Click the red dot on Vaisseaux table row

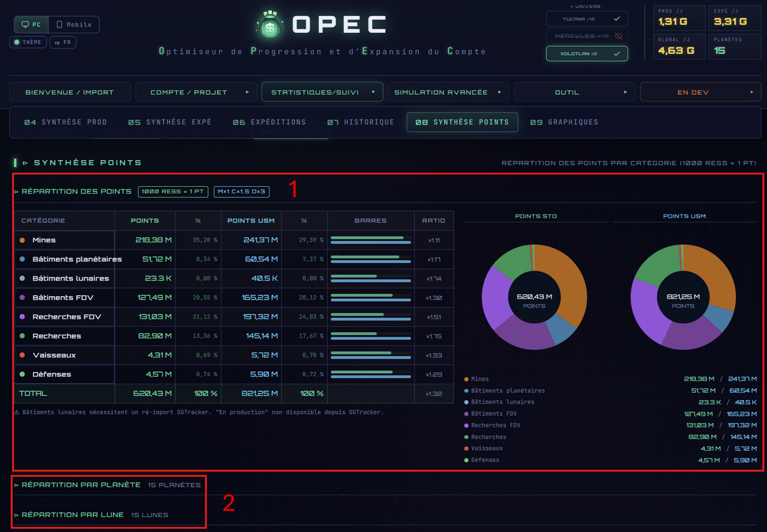22,355
